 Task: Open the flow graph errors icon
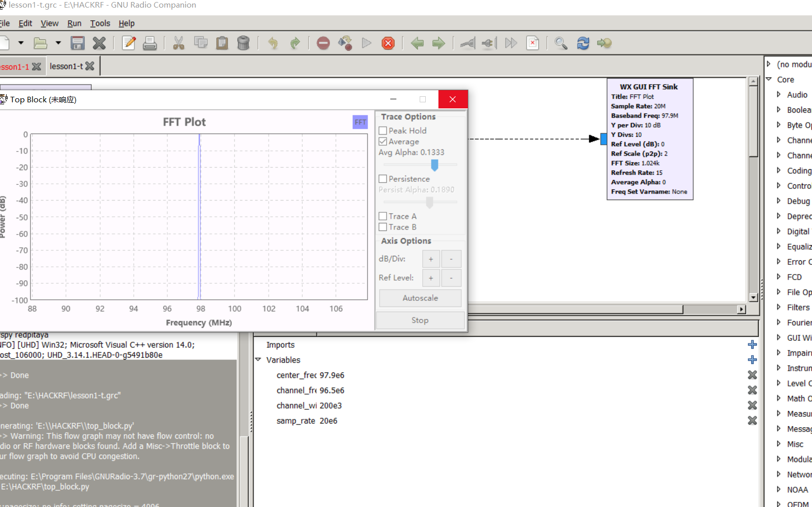[533, 43]
